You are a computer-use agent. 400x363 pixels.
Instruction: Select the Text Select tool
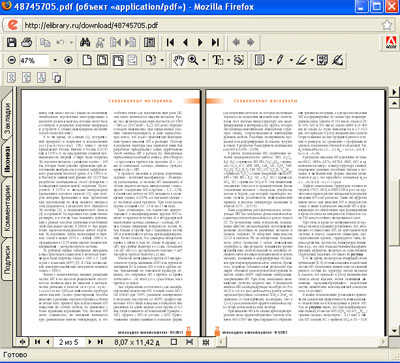click(x=218, y=60)
